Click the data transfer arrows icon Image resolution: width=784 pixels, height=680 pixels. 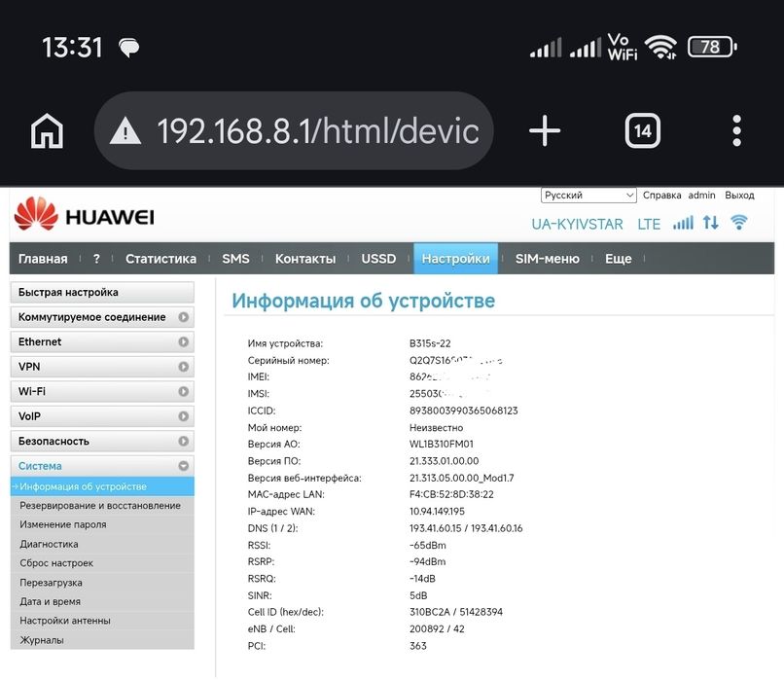click(x=710, y=223)
